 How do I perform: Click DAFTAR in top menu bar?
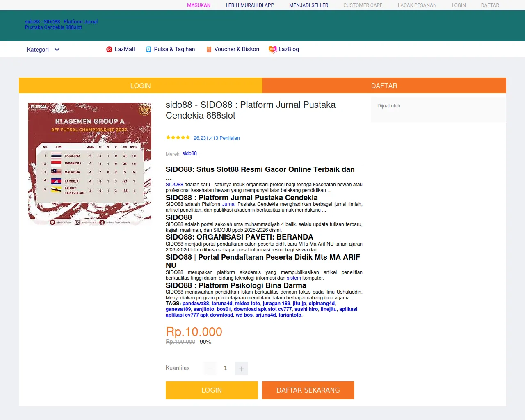click(x=490, y=5)
